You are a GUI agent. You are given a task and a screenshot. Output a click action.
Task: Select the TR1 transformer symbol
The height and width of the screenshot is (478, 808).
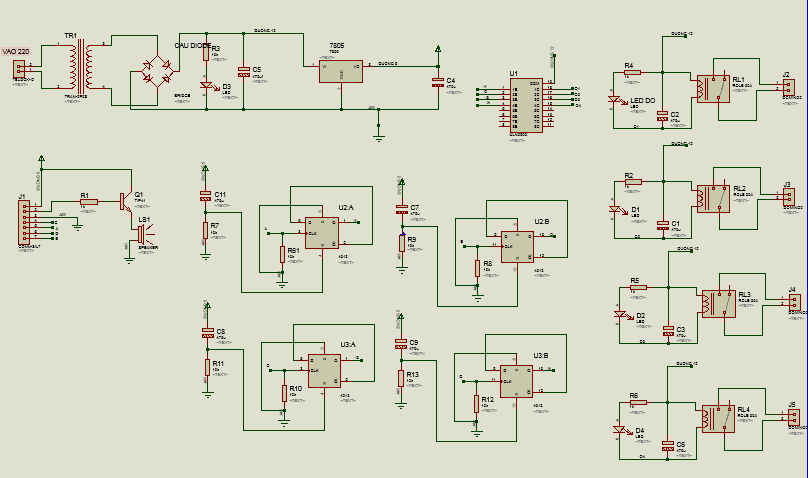pos(80,68)
